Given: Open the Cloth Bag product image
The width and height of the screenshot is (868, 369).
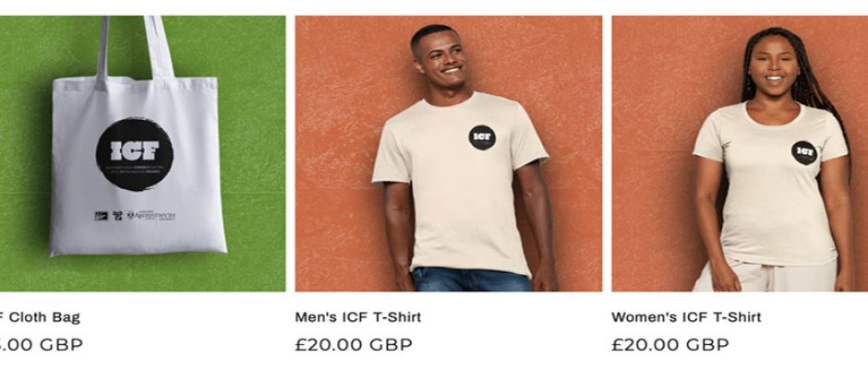Looking at the screenshot, I should click(143, 153).
